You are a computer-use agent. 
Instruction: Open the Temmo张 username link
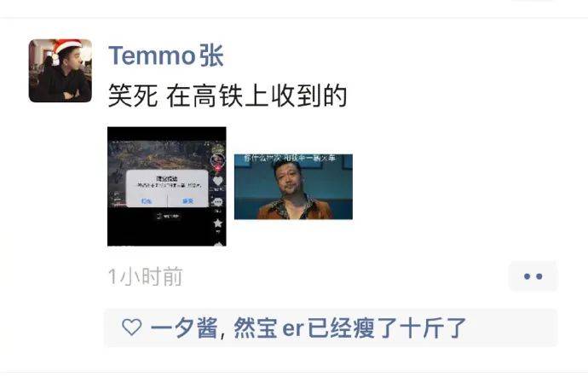coord(166,55)
